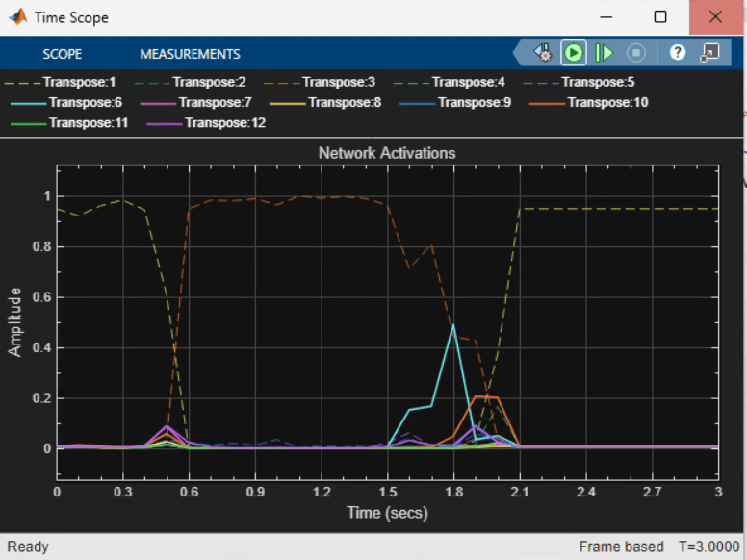Switch to the SCOPE tab

point(62,54)
